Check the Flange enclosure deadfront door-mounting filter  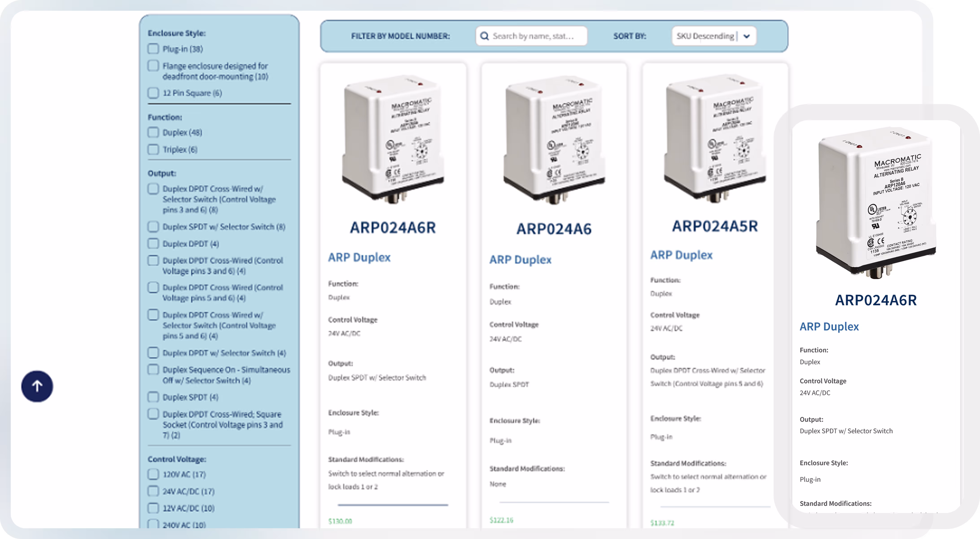(x=153, y=66)
